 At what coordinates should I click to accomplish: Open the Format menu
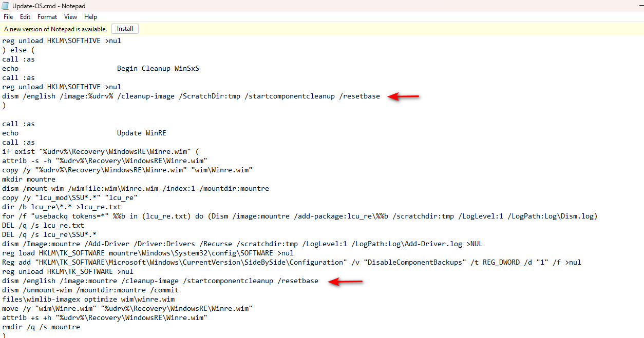coord(47,17)
